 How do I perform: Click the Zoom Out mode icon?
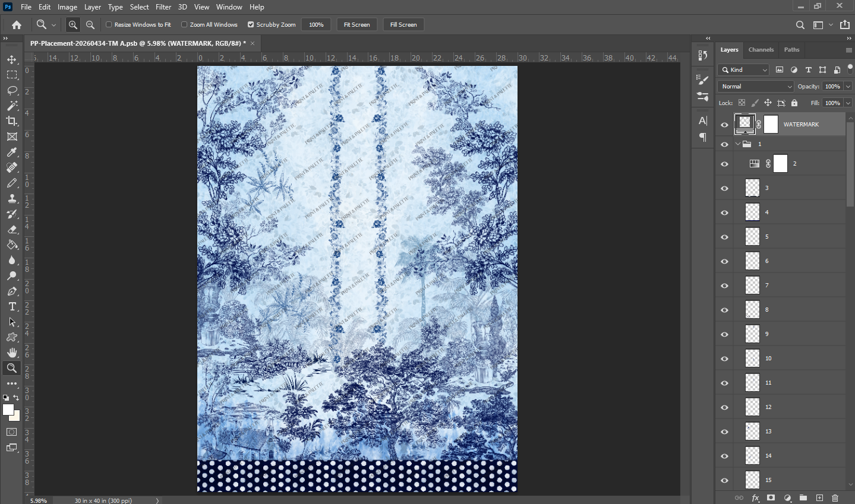(x=90, y=25)
